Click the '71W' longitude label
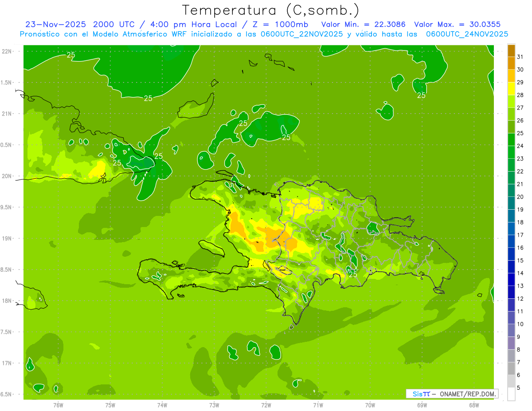Viewport: 532px width, 411px height. [x=318, y=405]
